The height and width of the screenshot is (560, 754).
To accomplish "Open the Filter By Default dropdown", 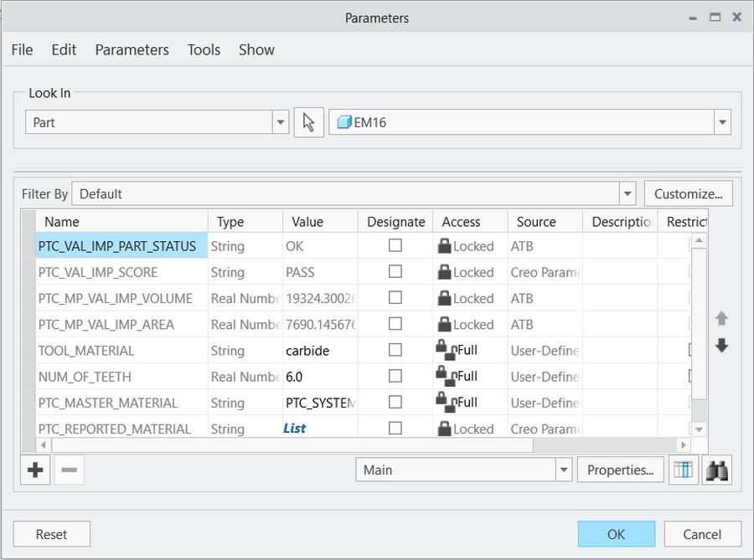I will coord(627,194).
